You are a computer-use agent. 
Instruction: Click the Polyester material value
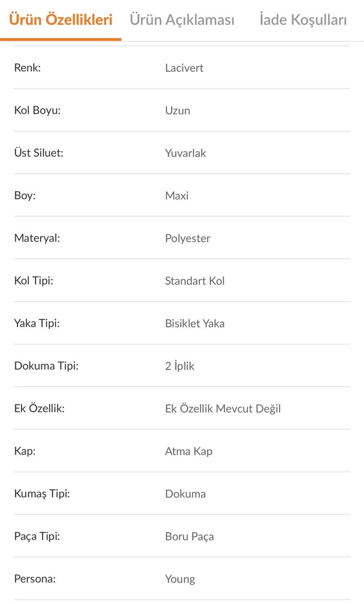[x=187, y=238]
